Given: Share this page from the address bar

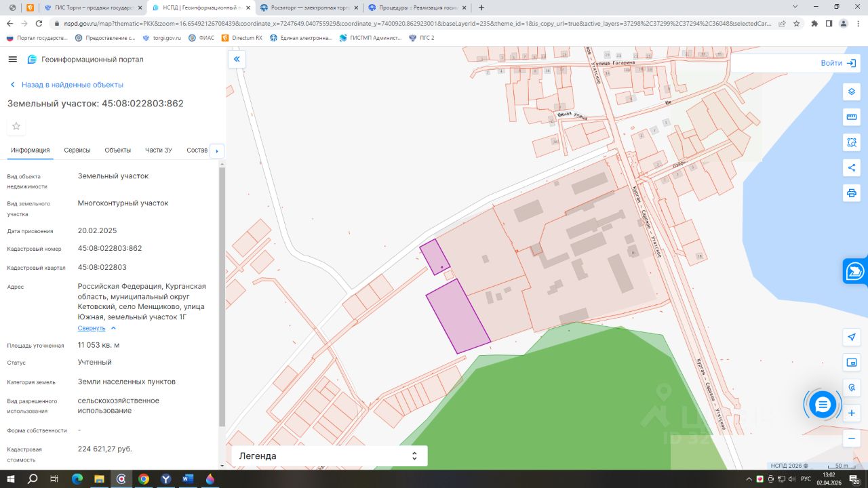Looking at the screenshot, I should [781, 23].
